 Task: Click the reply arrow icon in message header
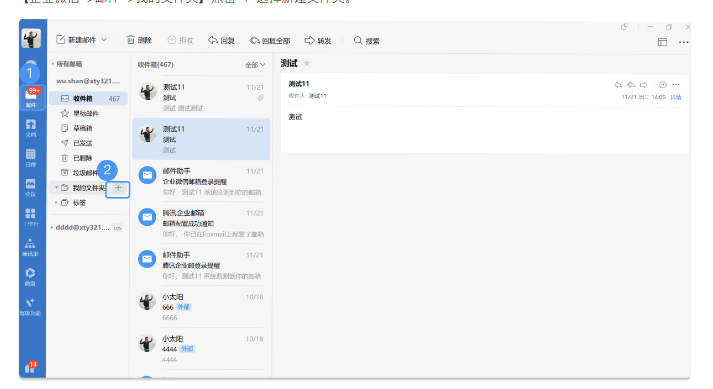(618, 85)
